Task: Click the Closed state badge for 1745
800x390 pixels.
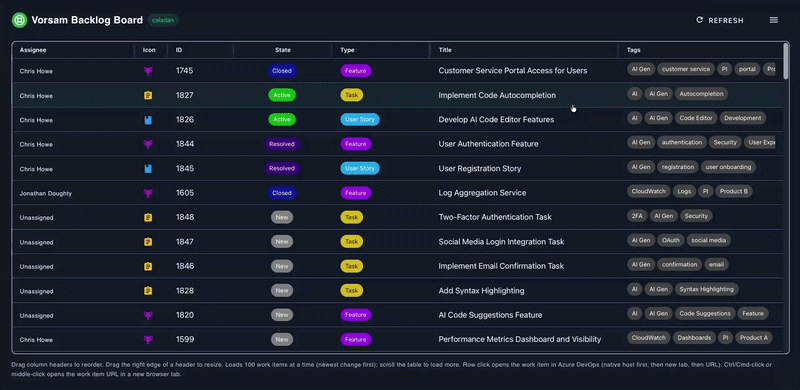Action: click(282, 71)
